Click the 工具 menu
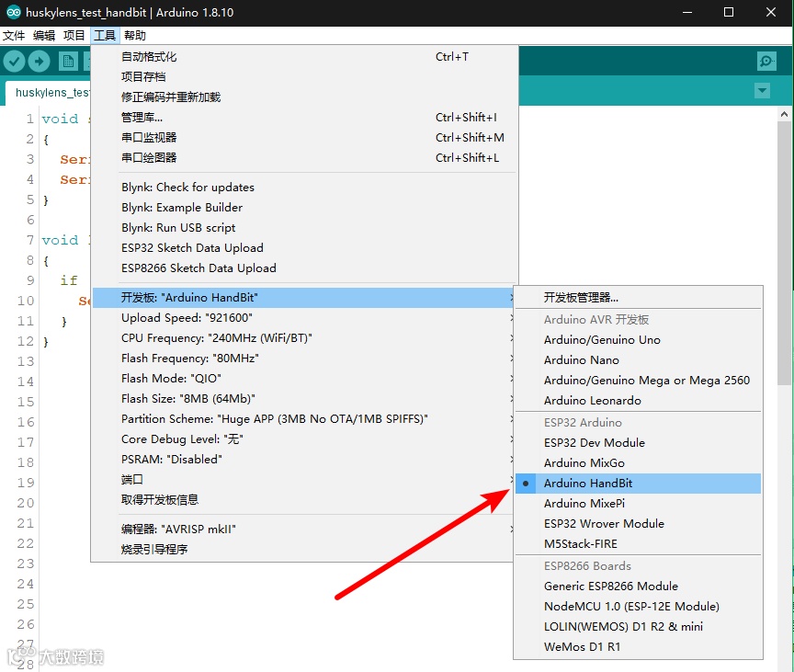794x672 pixels. [x=105, y=36]
